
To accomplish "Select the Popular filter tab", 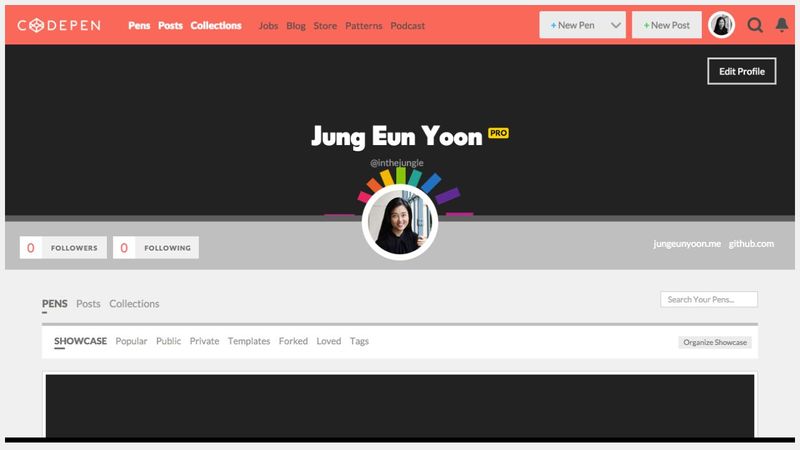I will pos(131,341).
